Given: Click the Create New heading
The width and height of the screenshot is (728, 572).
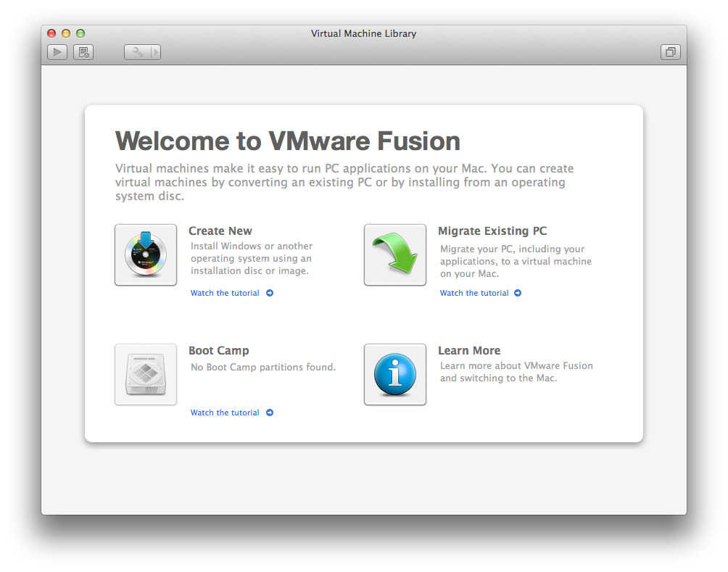Looking at the screenshot, I should click(220, 231).
